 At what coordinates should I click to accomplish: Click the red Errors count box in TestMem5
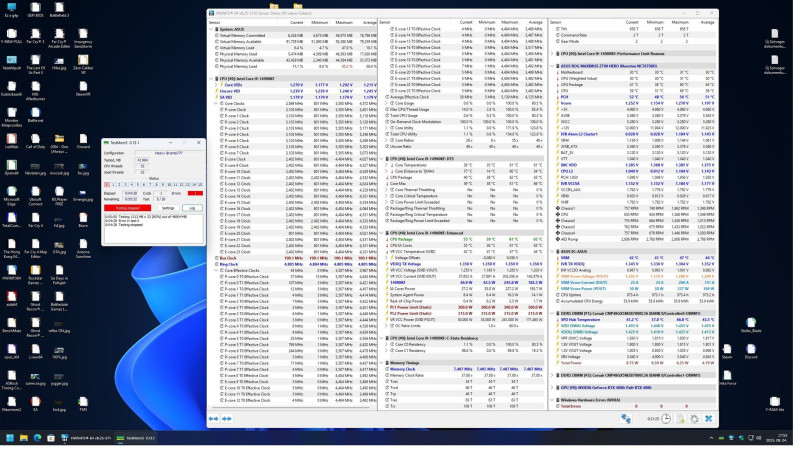(x=195, y=193)
